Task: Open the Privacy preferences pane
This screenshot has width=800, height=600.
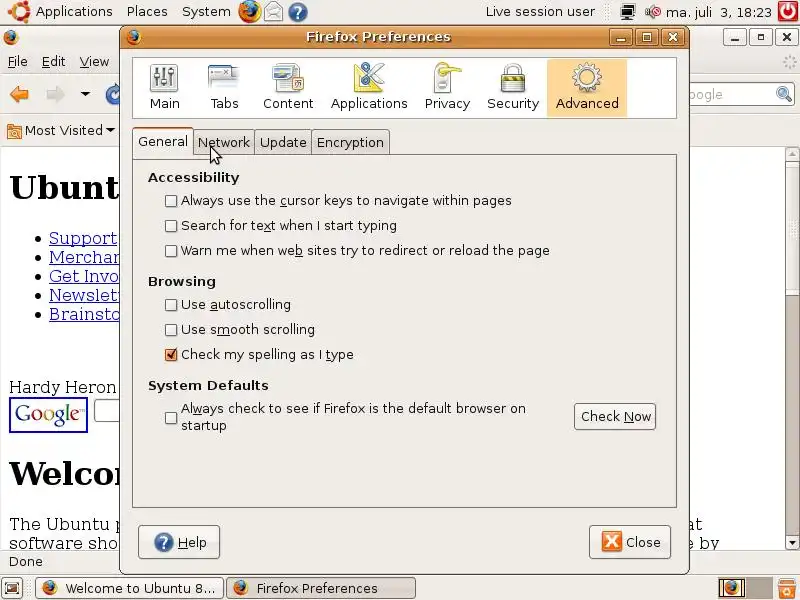Action: pyautogui.click(x=447, y=88)
